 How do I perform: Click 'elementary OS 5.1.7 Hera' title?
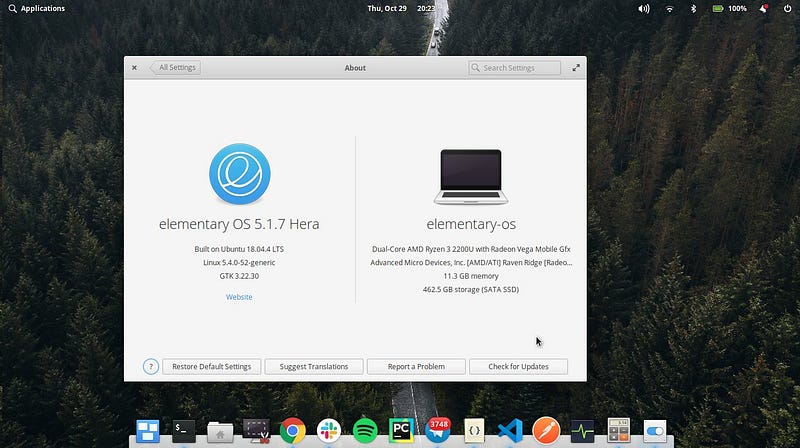click(x=239, y=224)
